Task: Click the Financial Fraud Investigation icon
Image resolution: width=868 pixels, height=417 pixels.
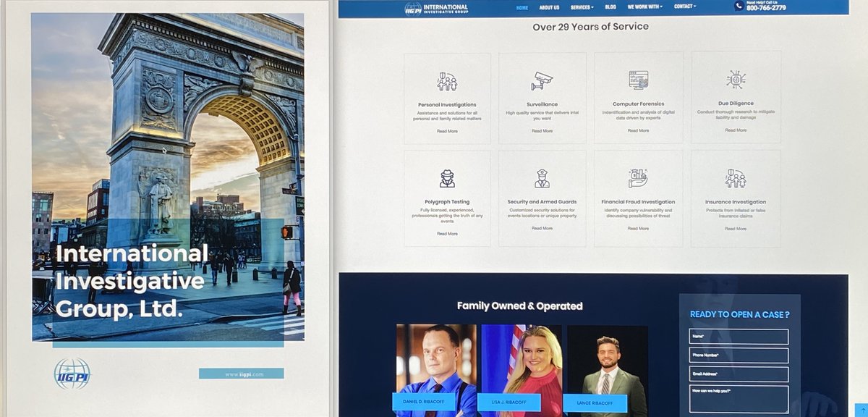Action: click(x=638, y=178)
